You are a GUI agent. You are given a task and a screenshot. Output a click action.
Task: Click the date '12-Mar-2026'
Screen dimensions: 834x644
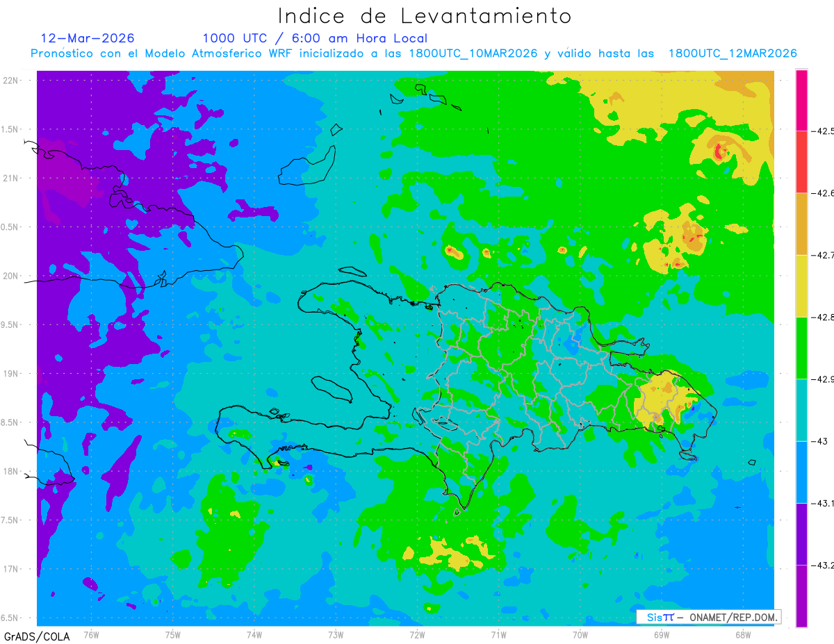pos(88,38)
